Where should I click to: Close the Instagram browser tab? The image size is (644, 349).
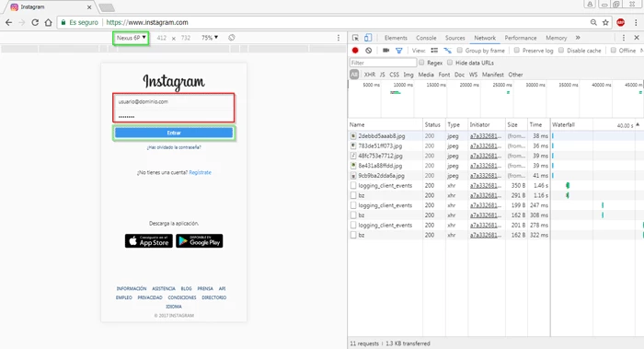(89, 7)
